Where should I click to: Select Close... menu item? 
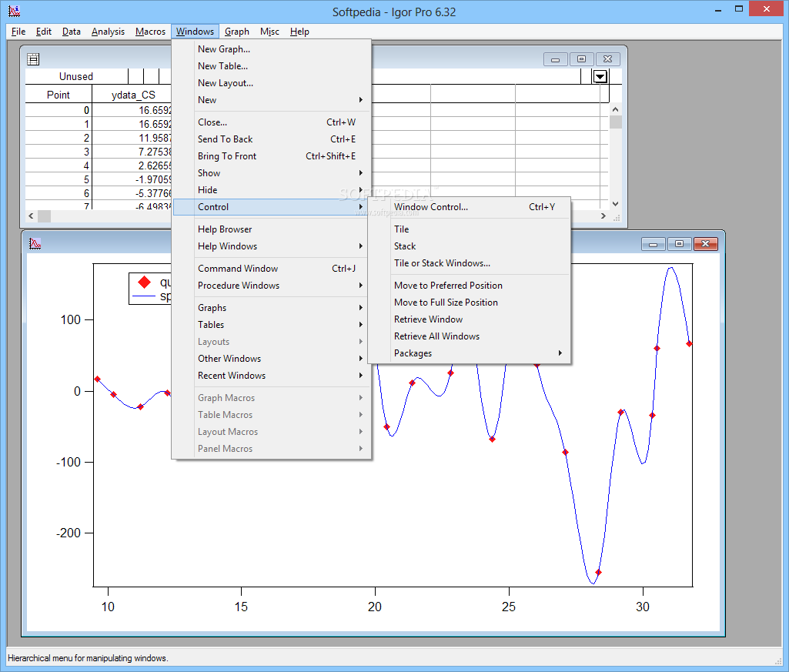pyautogui.click(x=272, y=122)
